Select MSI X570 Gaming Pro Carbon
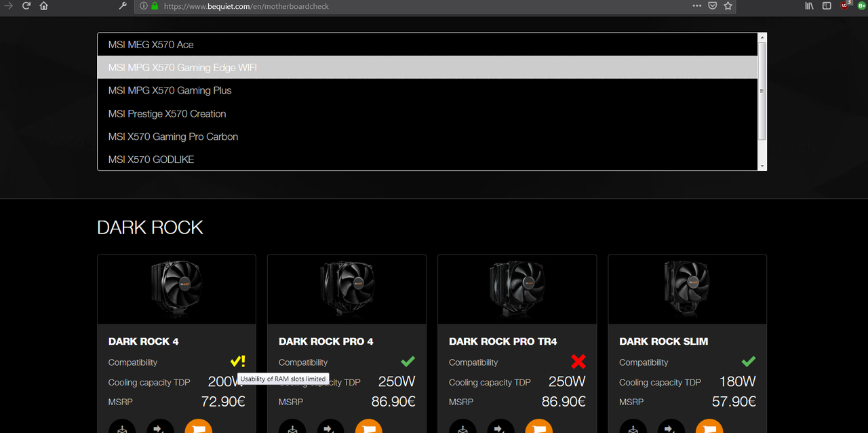 coord(427,136)
